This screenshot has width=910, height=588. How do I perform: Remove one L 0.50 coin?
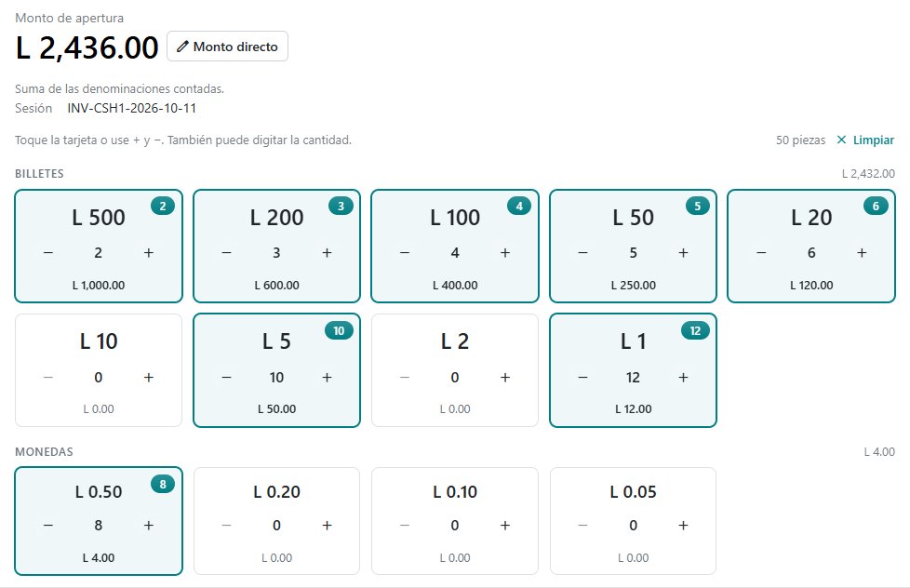pos(48,526)
